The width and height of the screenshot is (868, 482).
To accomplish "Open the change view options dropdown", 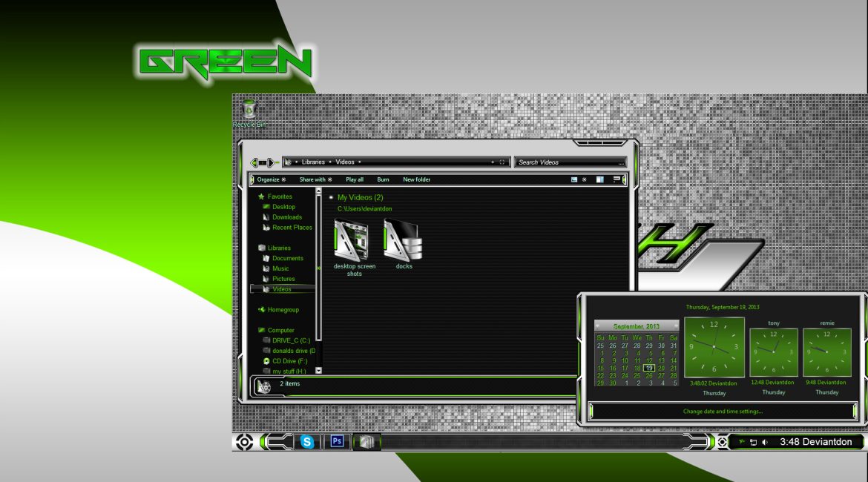I will point(584,179).
